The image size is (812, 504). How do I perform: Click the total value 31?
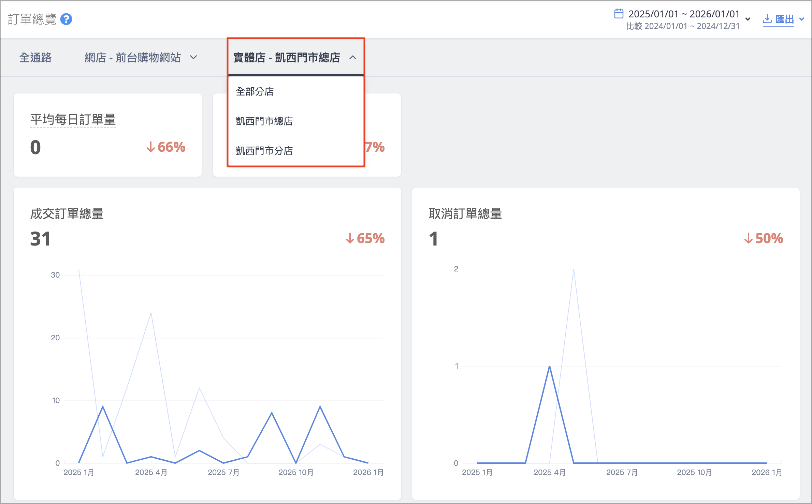point(40,238)
